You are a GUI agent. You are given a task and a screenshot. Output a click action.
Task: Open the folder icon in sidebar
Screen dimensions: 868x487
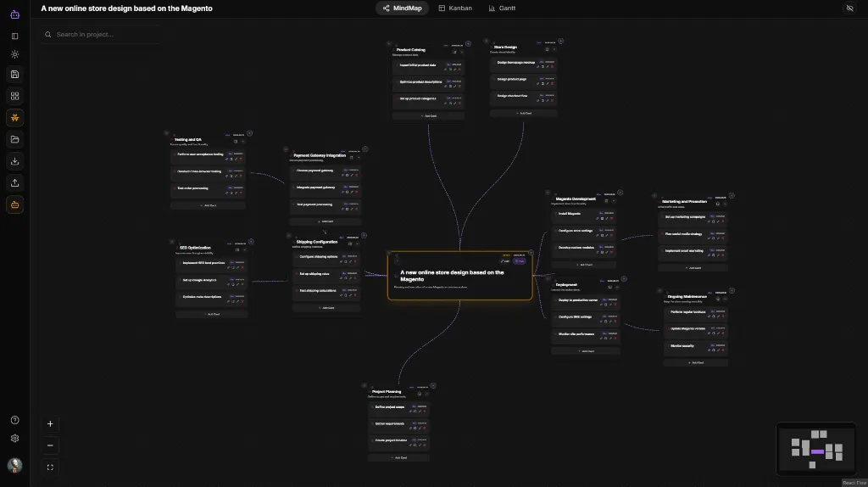(15, 140)
